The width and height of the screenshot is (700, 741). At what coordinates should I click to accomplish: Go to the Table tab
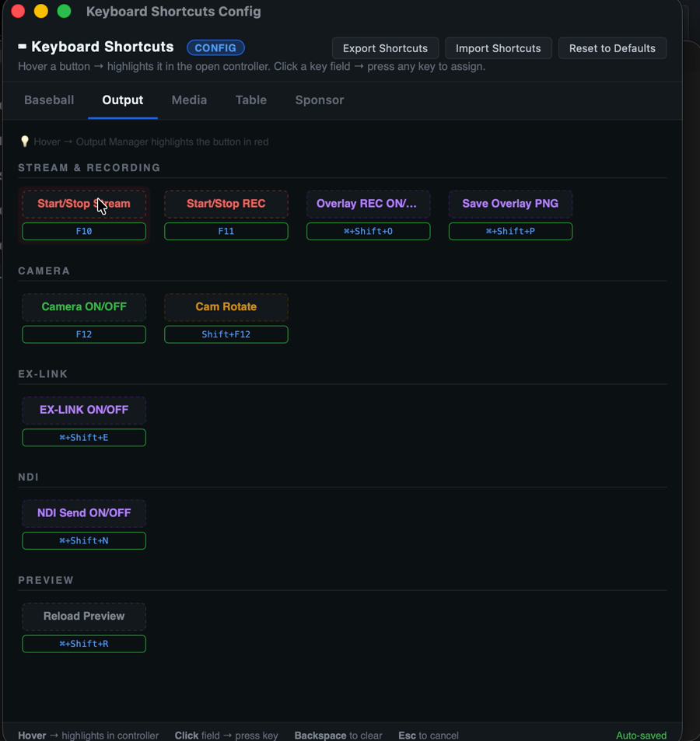click(x=251, y=100)
